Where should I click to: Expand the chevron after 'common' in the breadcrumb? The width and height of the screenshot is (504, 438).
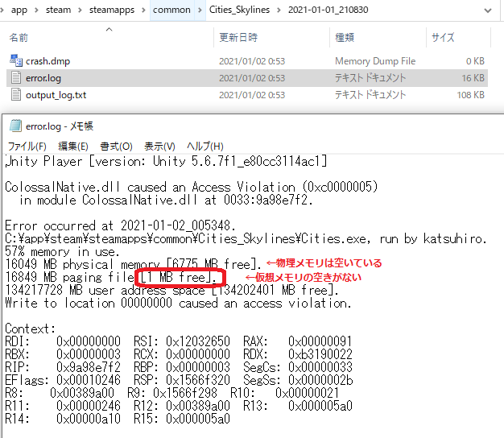point(200,10)
